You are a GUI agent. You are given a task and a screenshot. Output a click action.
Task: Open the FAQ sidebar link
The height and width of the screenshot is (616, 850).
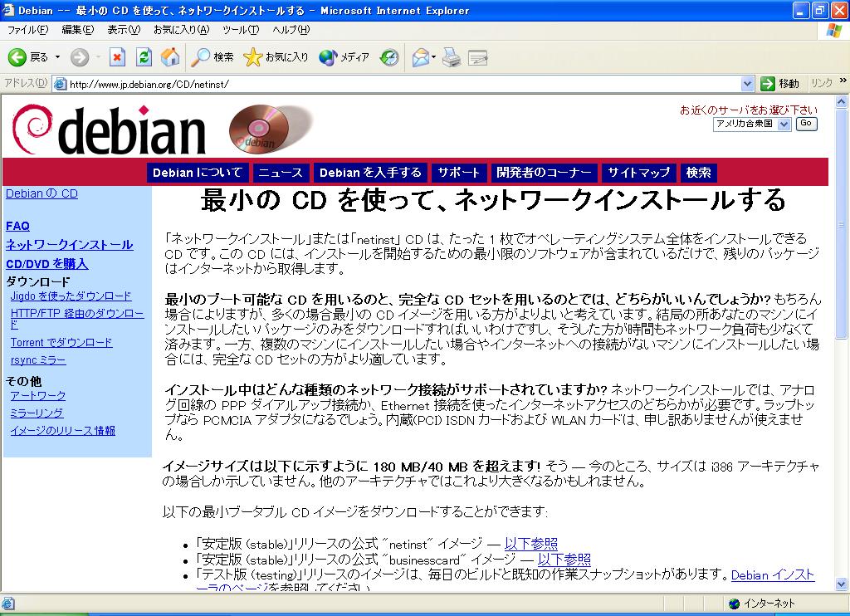click(18, 226)
